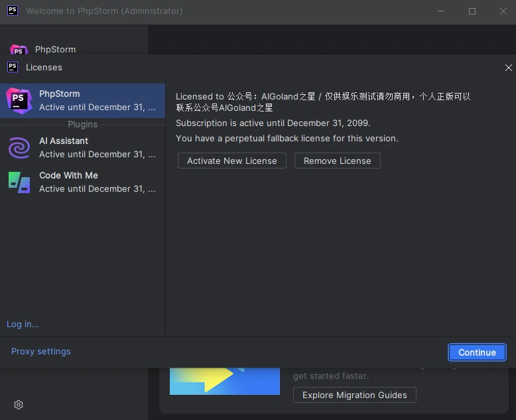The image size is (516, 420).
Task: Click the PhpStorm product icon in license list
Action: (x=19, y=101)
